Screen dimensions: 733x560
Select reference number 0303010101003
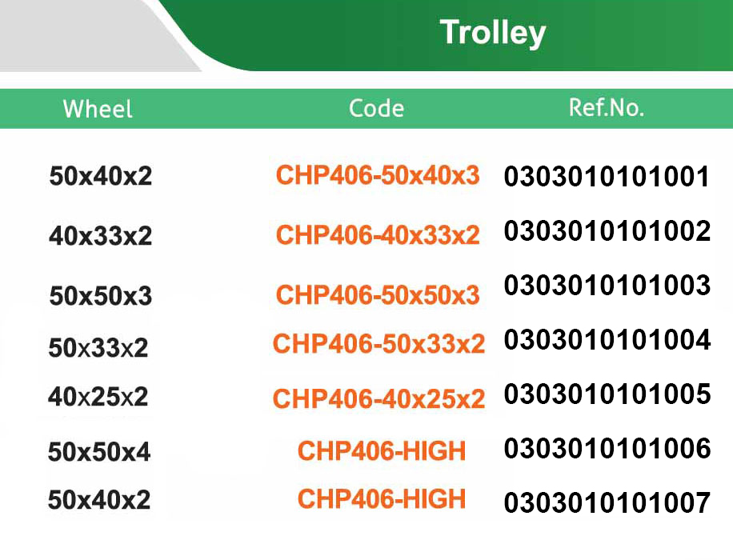coord(607,286)
